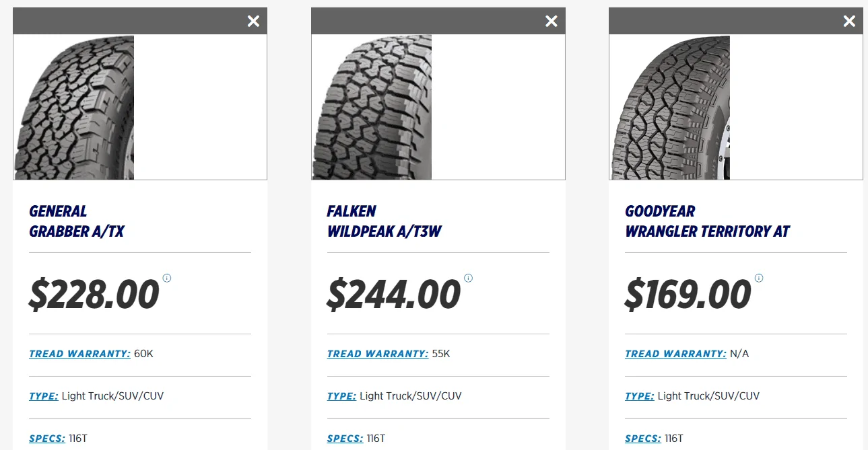Remove Falken Wildpeak A/T3W from comparison

(x=551, y=21)
